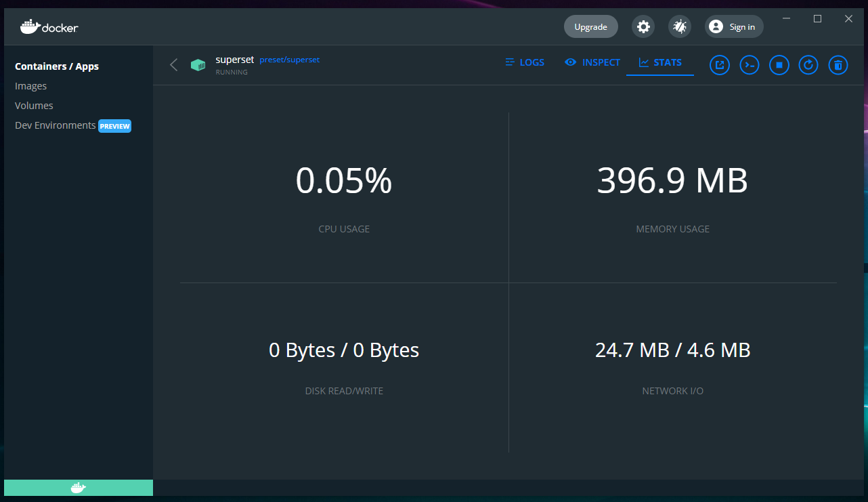The height and width of the screenshot is (502, 868).
Task: Click the 0.05% CPU usage value
Action: [x=344, y=181]
